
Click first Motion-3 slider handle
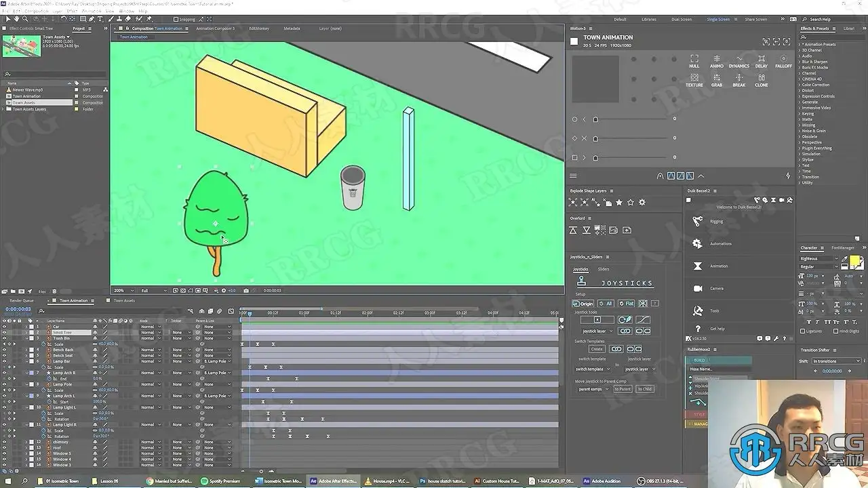click(595, 119)
